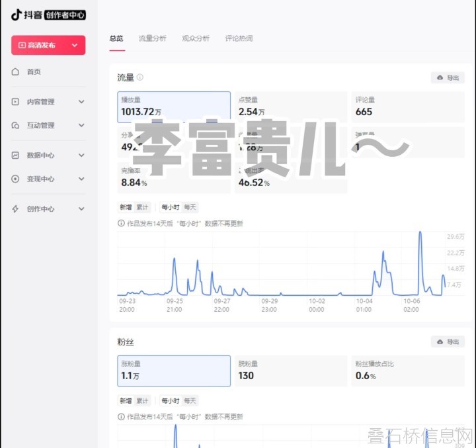Image resolution: width=476 pixels, height=448 pixels.
Task: Click 导出 button in the 流量 section
Action: click(448, 77)
